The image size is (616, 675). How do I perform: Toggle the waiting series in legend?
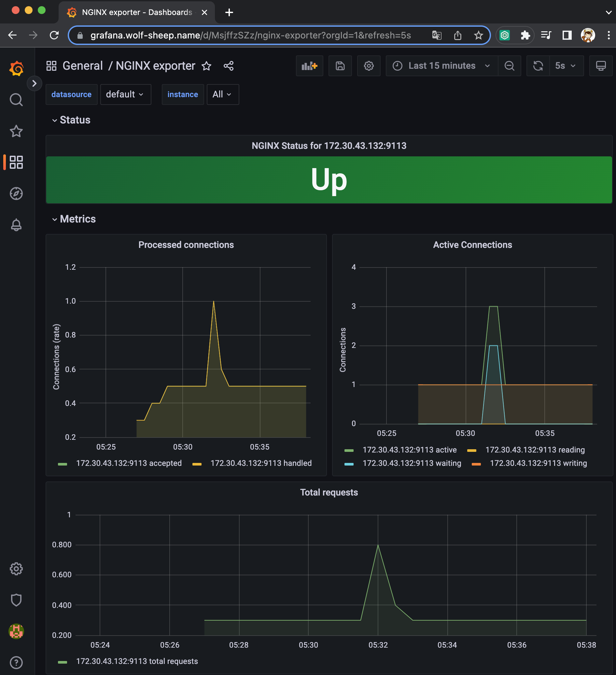tap(412, 463)
